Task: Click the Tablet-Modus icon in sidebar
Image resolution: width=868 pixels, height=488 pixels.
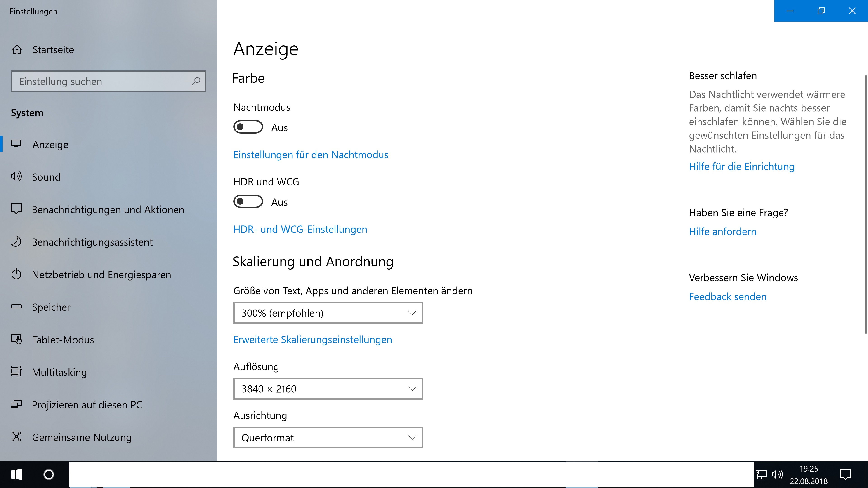Action: 16,339
